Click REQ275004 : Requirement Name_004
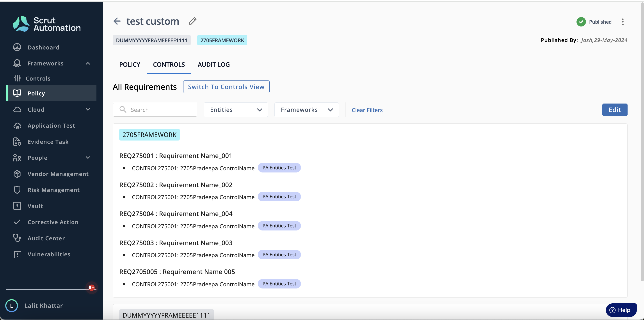 [176, 214]
